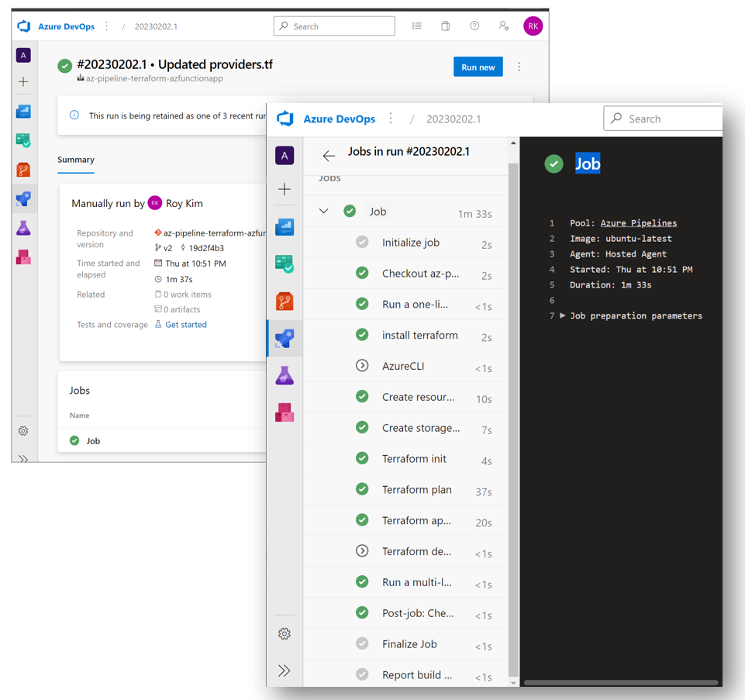The width and height of the screenshot is (745, 700).
Task: Open more options menu next to Run new
Action: 519,67
